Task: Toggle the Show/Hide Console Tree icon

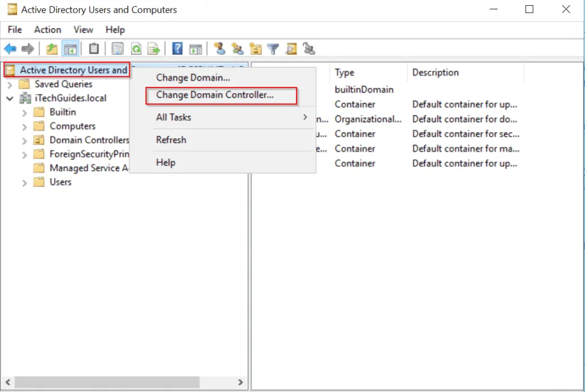Action: point(70,49)
